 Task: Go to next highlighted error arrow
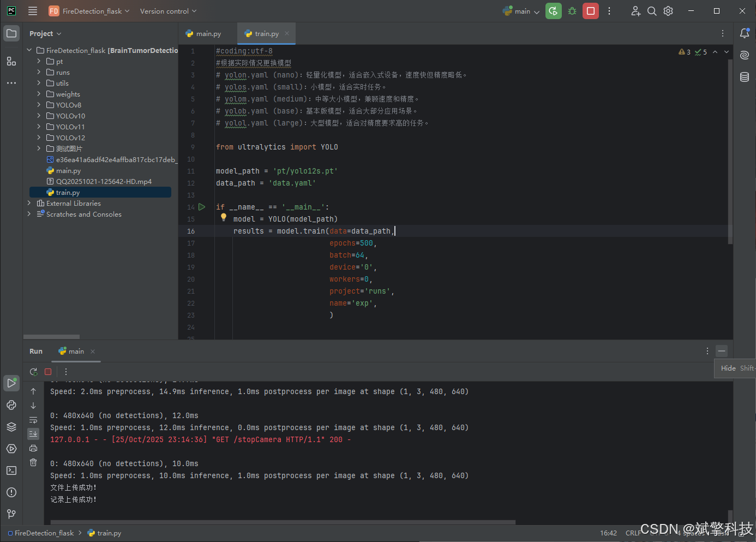tap(727, 52)
